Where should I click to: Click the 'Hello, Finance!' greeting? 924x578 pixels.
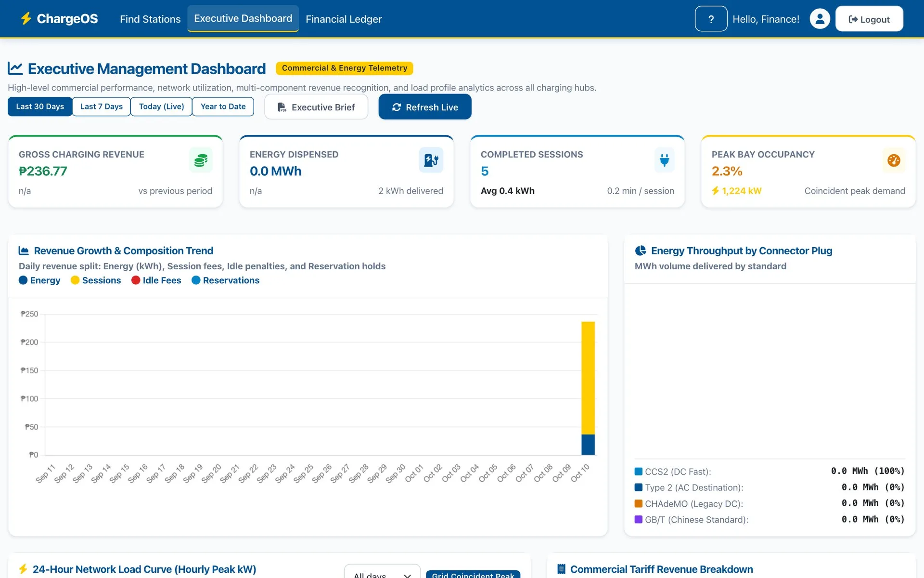(x=766, y=19)
